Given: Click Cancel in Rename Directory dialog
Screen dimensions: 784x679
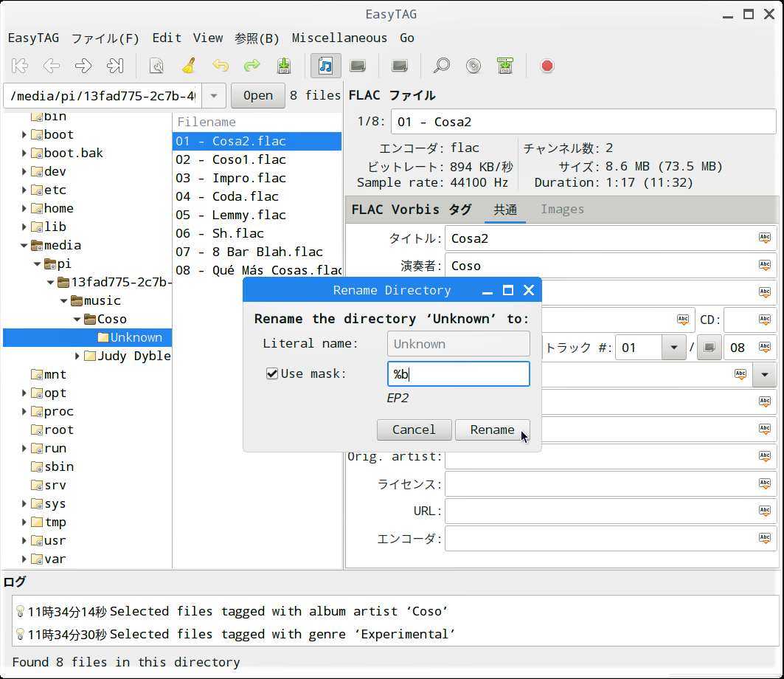Looking at the screenshot, I should (414, 430).
